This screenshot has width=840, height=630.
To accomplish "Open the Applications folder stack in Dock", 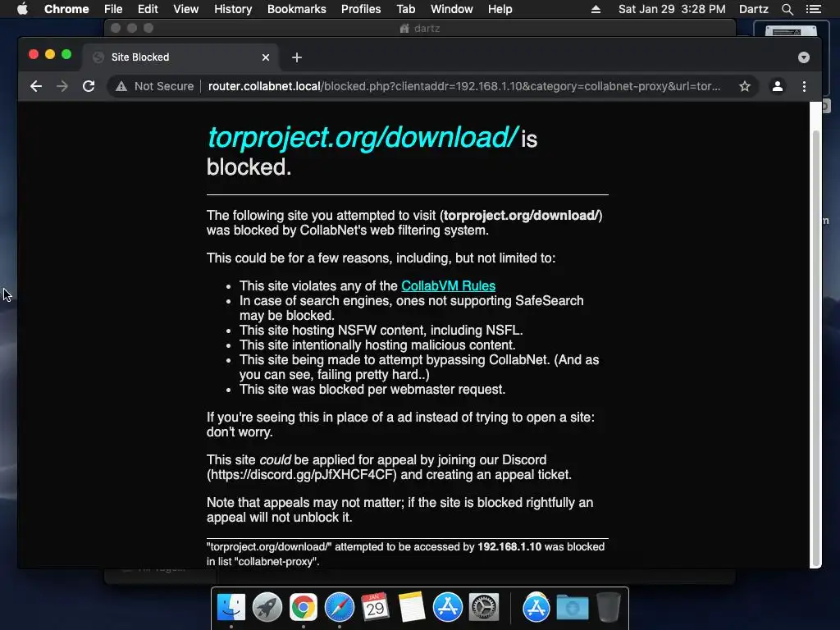I will [x=536, y=608].
